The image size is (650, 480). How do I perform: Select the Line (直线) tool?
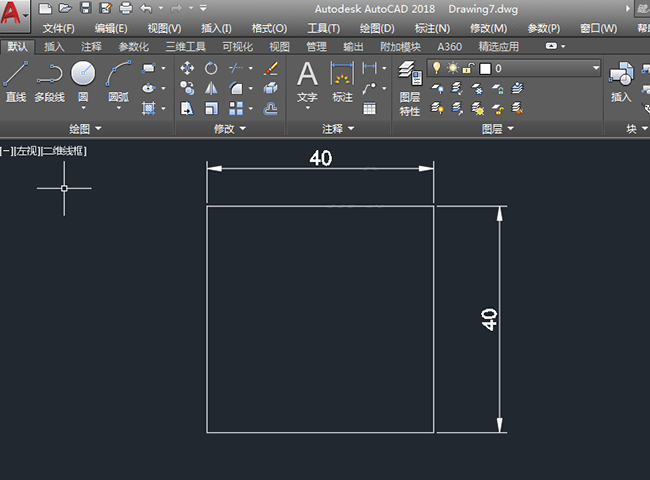pos(16,82)
